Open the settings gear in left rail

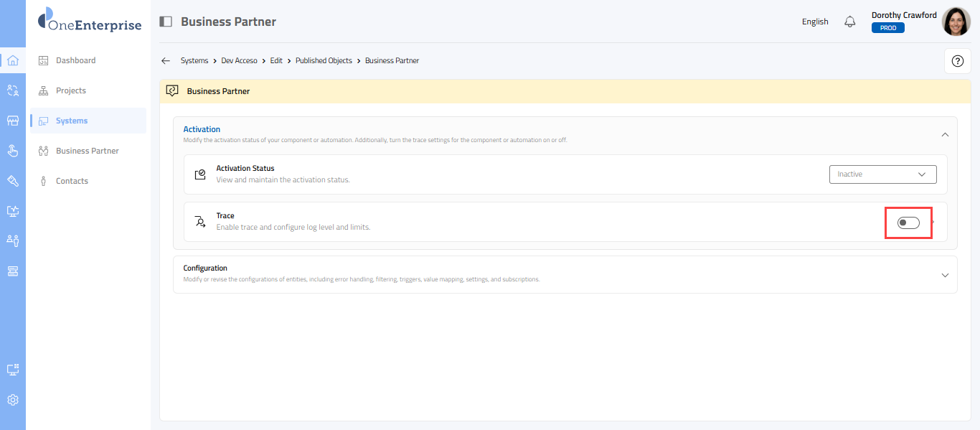tap(13, 400)
